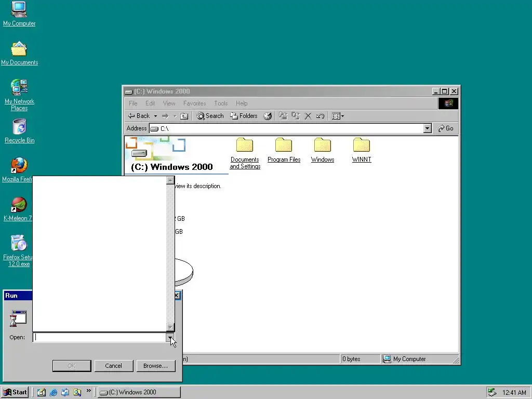Select K-Meleon desktop shortcut
This screenshot has width=532, height=399.
19,209
